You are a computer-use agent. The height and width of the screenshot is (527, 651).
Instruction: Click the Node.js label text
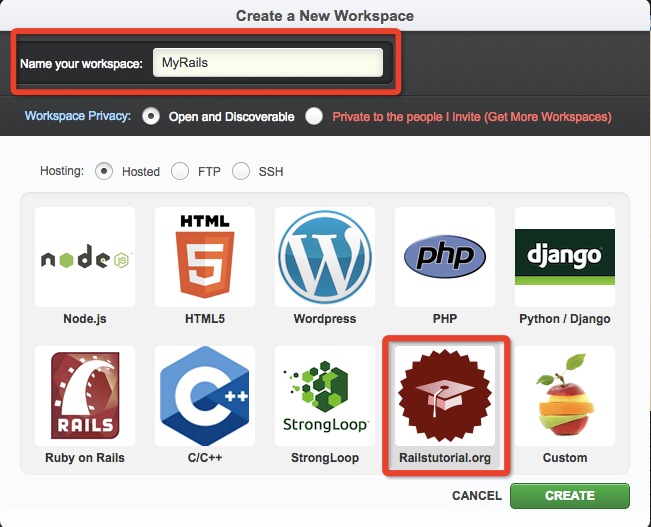[x=85, y=319]
